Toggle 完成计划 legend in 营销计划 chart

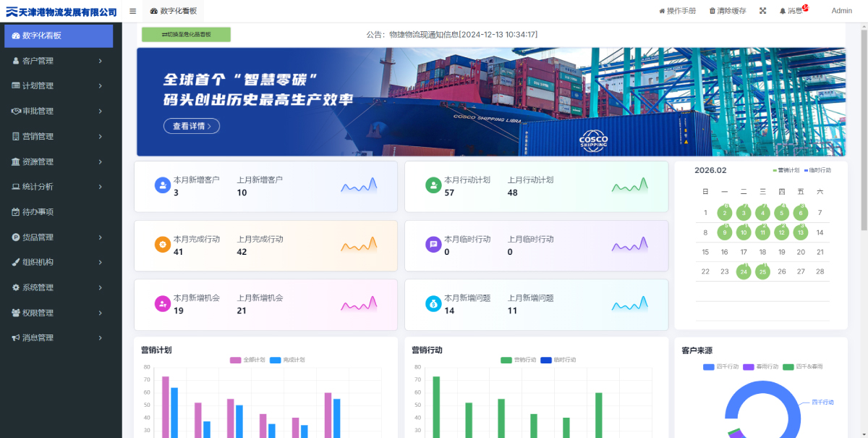coord(286,360)
